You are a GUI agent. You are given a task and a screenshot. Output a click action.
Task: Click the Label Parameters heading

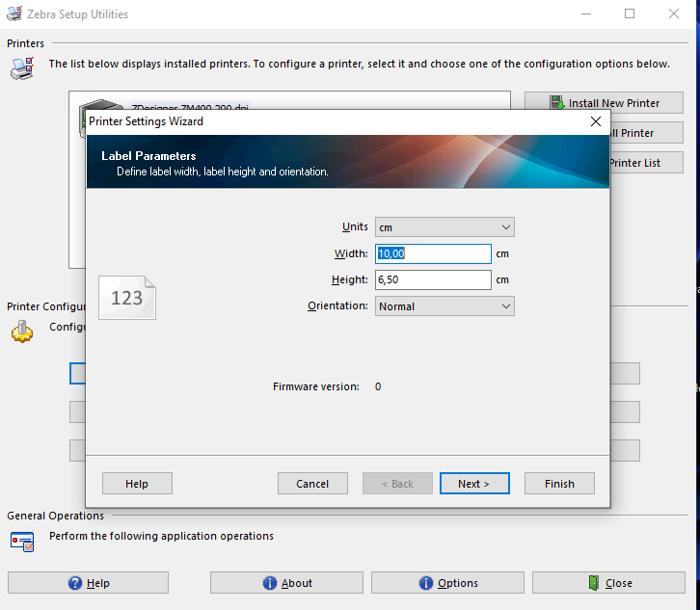coord(148,156)
